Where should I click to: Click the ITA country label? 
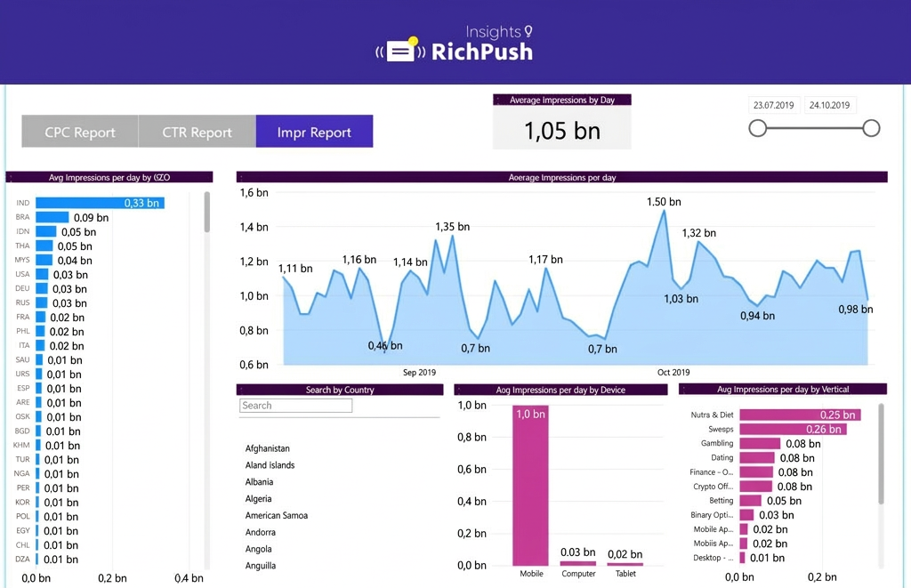24,345
